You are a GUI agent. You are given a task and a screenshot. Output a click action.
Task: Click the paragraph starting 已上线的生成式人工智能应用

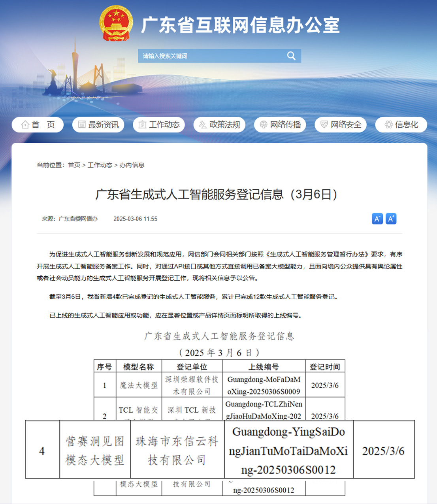[176, 315]
